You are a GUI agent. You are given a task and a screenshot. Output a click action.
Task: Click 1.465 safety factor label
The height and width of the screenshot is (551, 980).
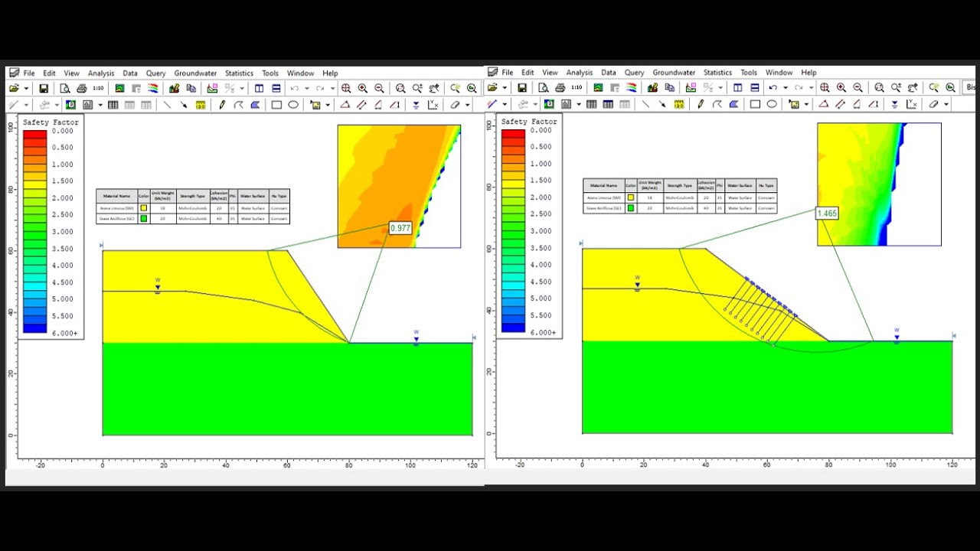pyautogui.click(x=827, y=214)
